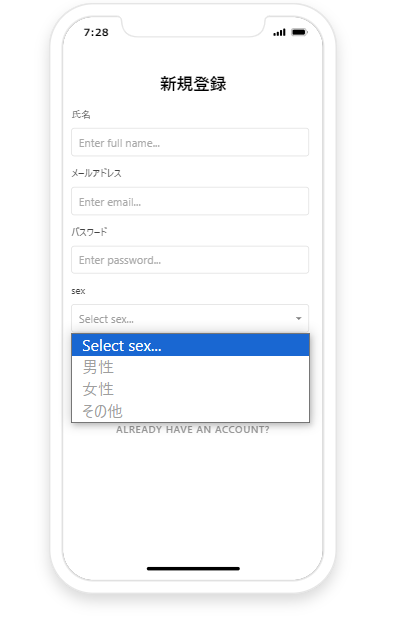Image resolution: width=401 pixels, height=623 pixels.
Task: Open the Select sex... combo box
Action: coord(190,319)
